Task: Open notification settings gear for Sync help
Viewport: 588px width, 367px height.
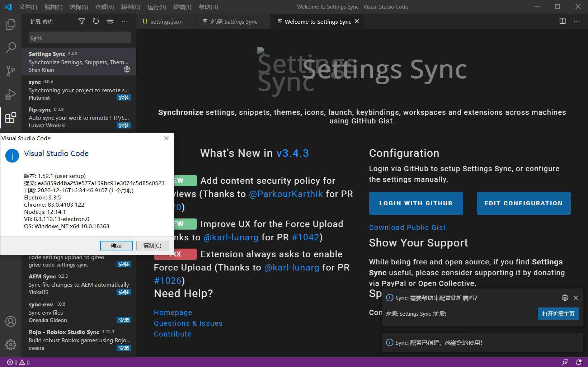Action: [x=565, y=298]
